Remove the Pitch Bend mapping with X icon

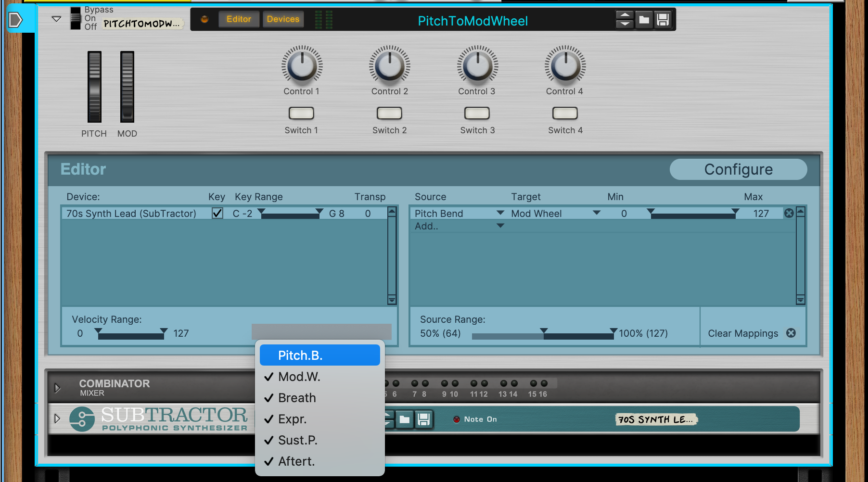coord(789,213)
